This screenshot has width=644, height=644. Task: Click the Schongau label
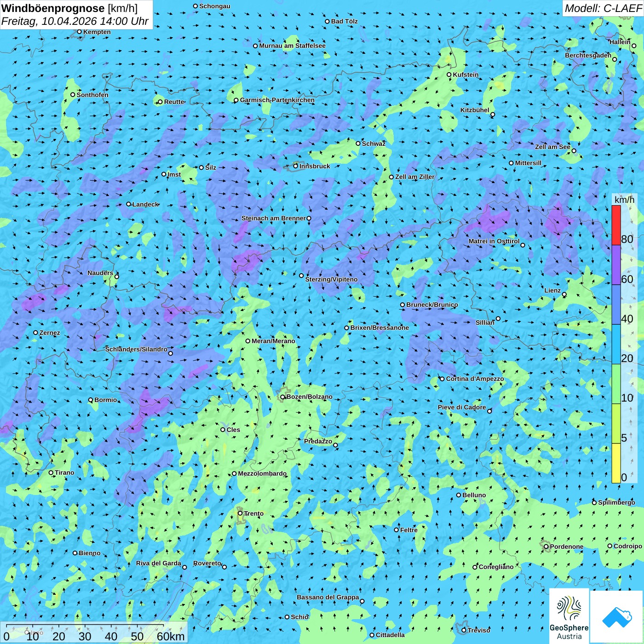coord(215,6)
